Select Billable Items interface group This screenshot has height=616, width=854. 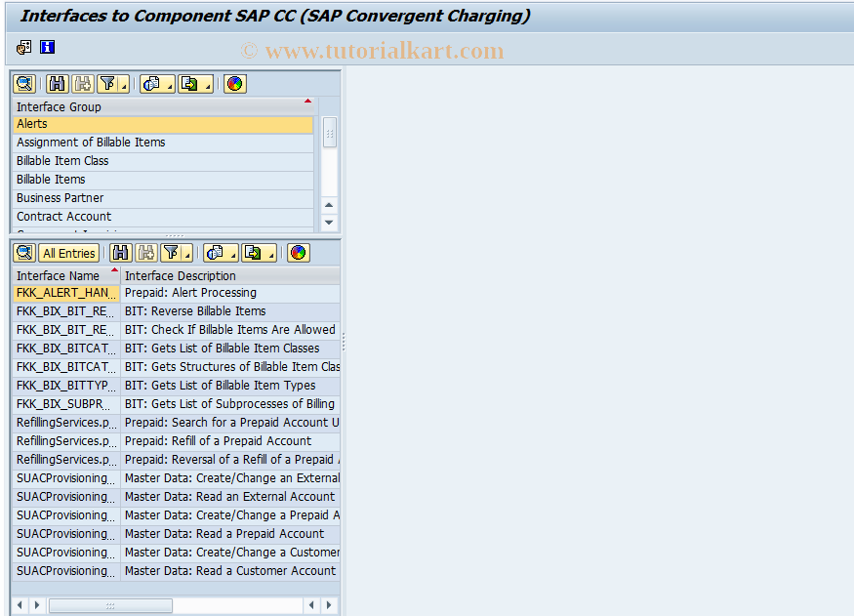163,180
